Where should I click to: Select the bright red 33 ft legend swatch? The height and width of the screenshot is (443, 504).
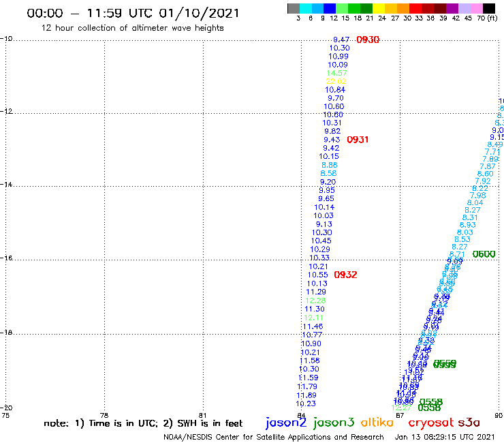click(415, 8)
